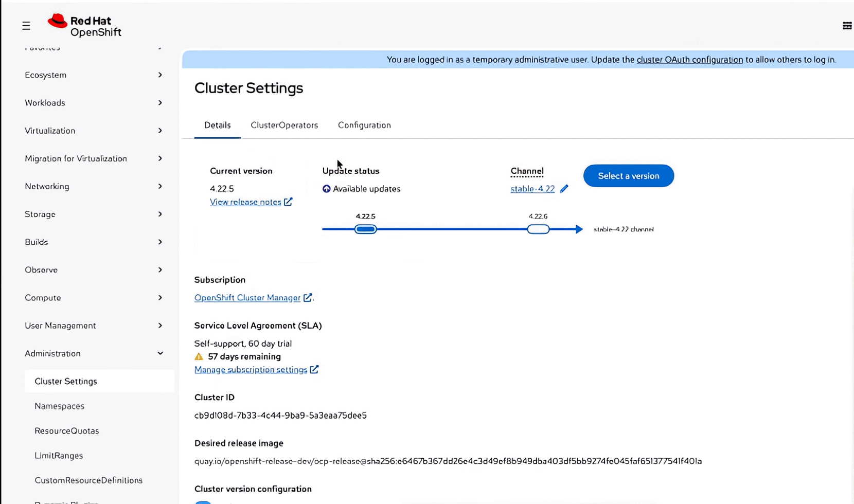854x504 pixels.
Task: Open the OpenShift Cluster Manager link
Action: click(253, 298)
